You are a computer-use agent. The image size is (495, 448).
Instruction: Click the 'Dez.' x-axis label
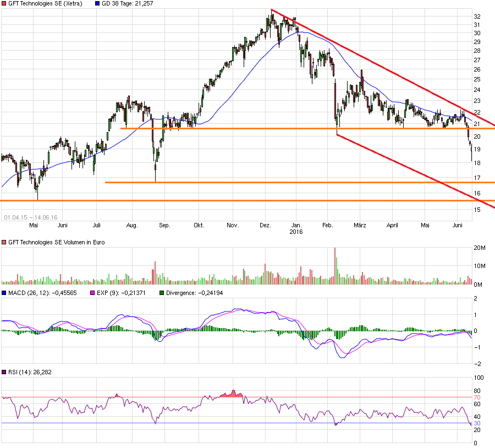point(265,225)
